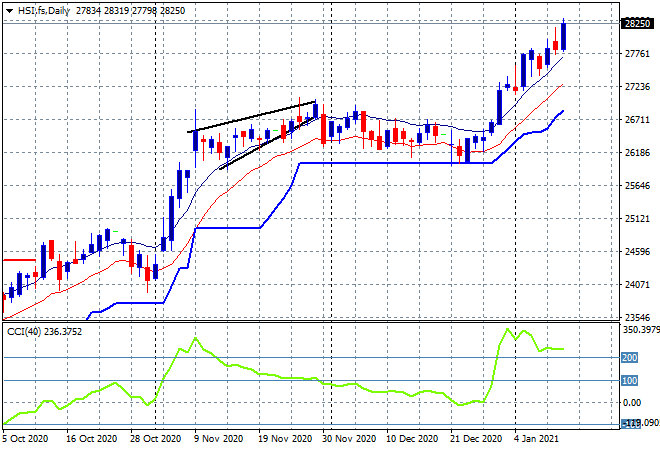The width and height of the screenshot is (660, 450).
Task: Click the 27761 price axis value
Action: pyautogui.click(x=637, y=53)
